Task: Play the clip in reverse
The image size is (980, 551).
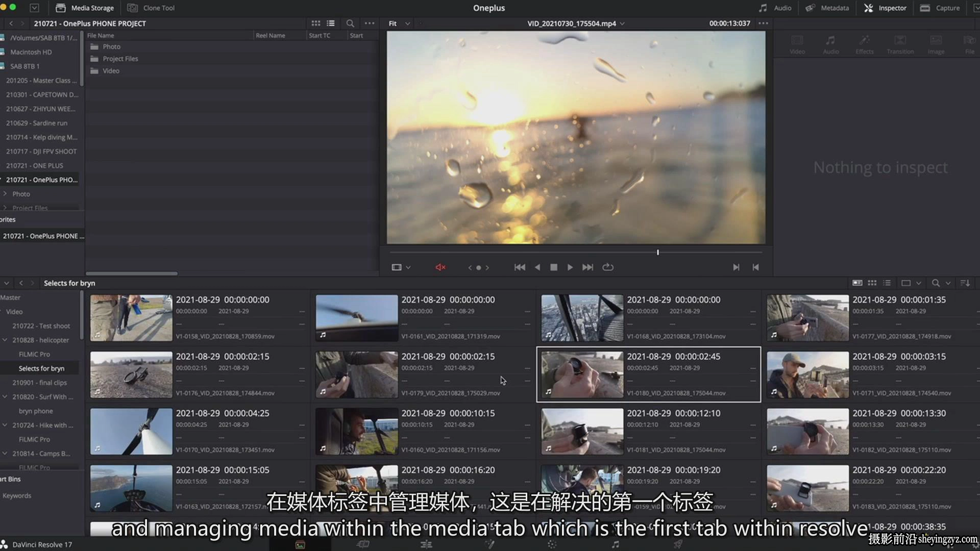Action: [x=537, y=267]
